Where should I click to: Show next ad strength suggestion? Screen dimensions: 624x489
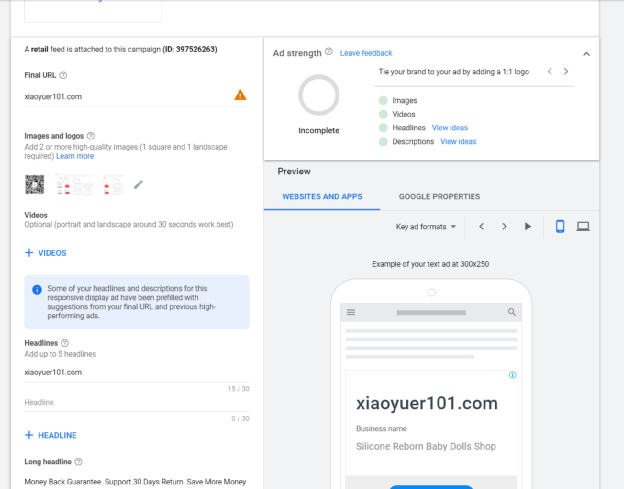(x=566, y=72)
